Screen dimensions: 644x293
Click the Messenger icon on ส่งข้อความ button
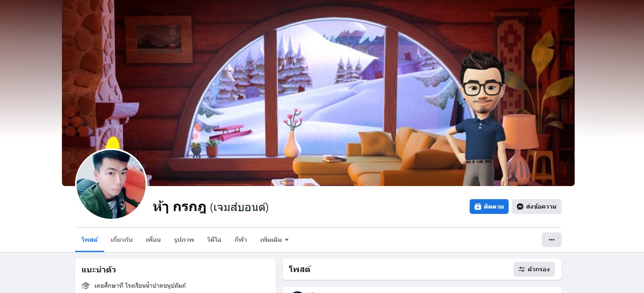pos(520,207)
